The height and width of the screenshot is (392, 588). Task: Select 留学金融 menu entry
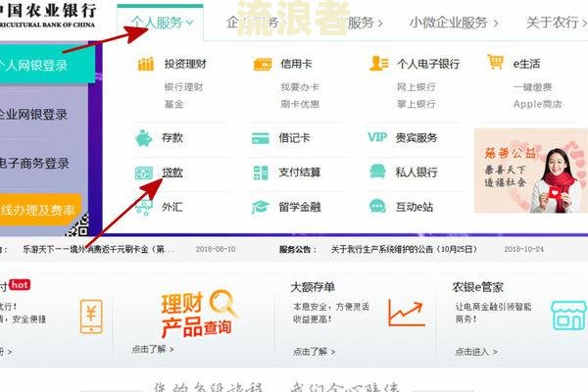tap(300, 207)
